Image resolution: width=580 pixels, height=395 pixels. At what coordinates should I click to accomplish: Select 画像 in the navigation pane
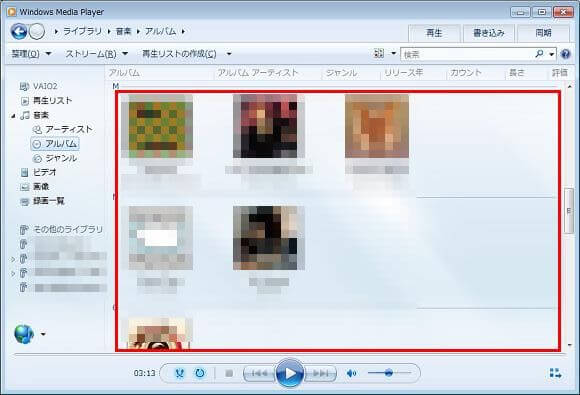[x=41, y=187]
